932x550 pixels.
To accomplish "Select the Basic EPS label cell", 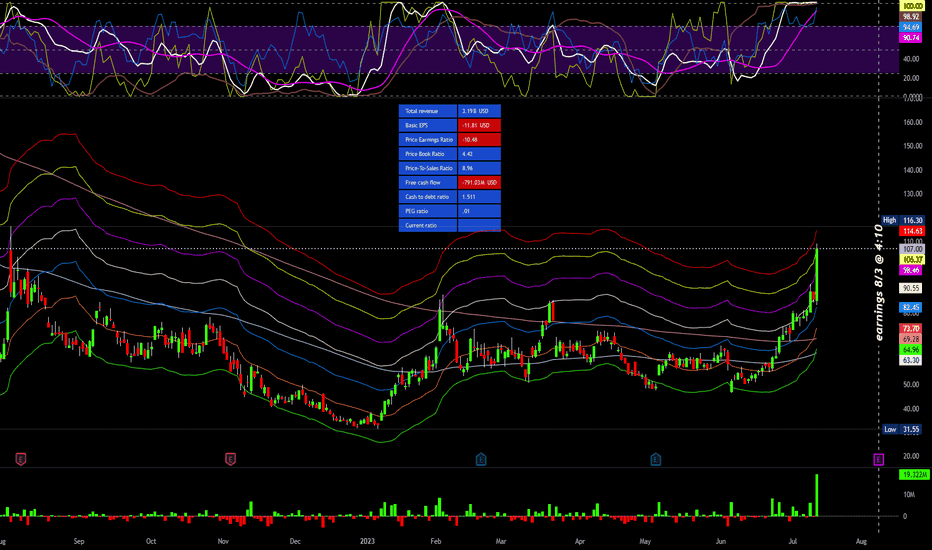I will coord(428,125).
